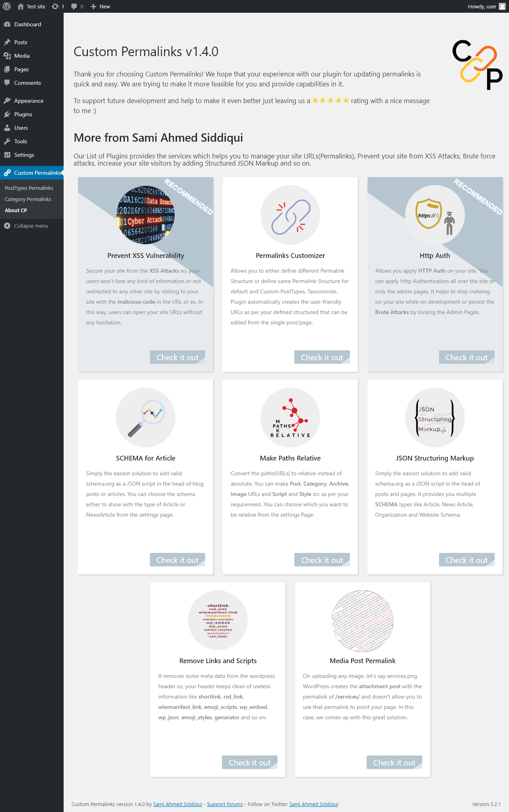Click the 'Version 5.2.1' footer text

486,804
